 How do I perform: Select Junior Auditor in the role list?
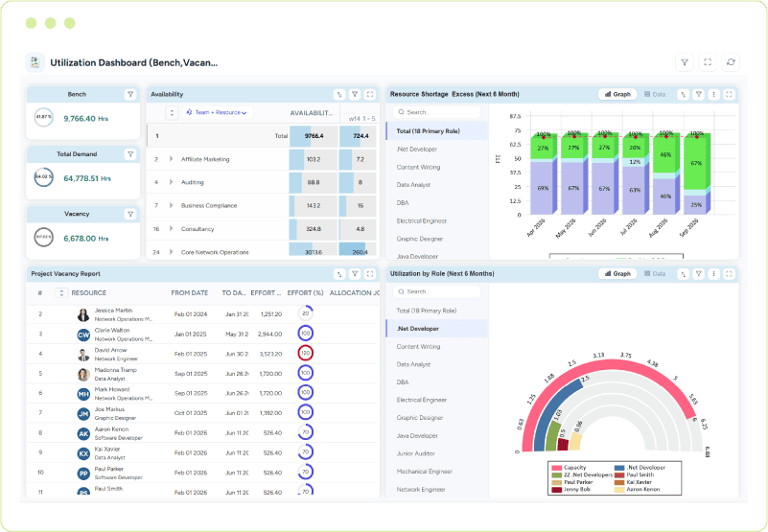coord(437,453)
